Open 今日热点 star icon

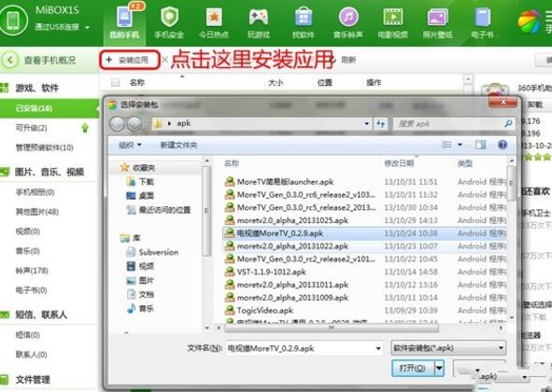tap(214, 17)
